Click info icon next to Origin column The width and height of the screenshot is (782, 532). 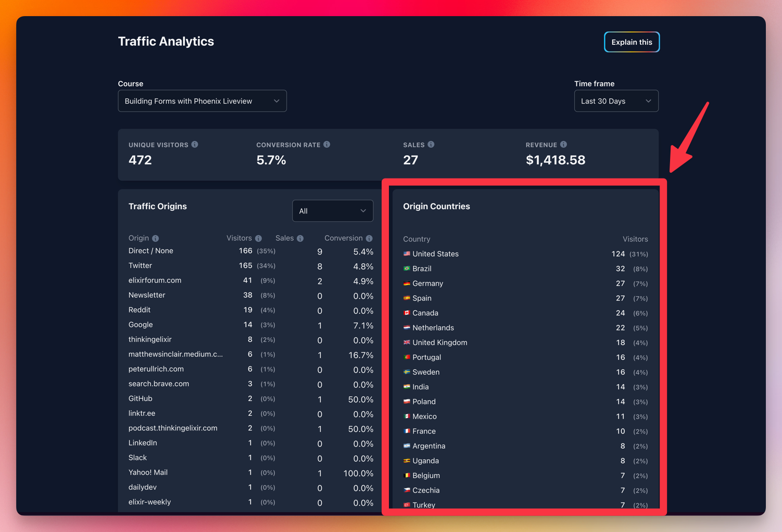(x=155, y=238)
